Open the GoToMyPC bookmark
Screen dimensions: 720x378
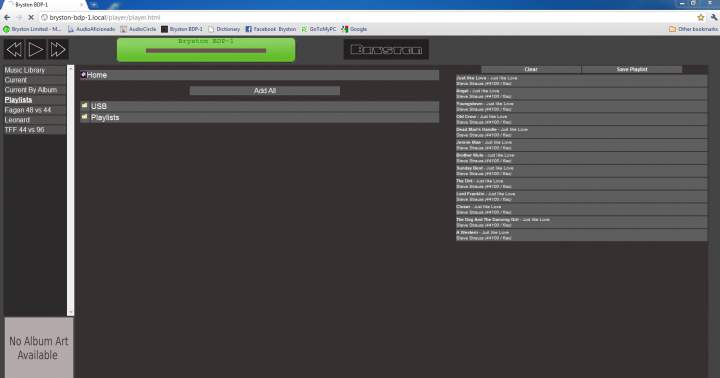click(319, 29)
